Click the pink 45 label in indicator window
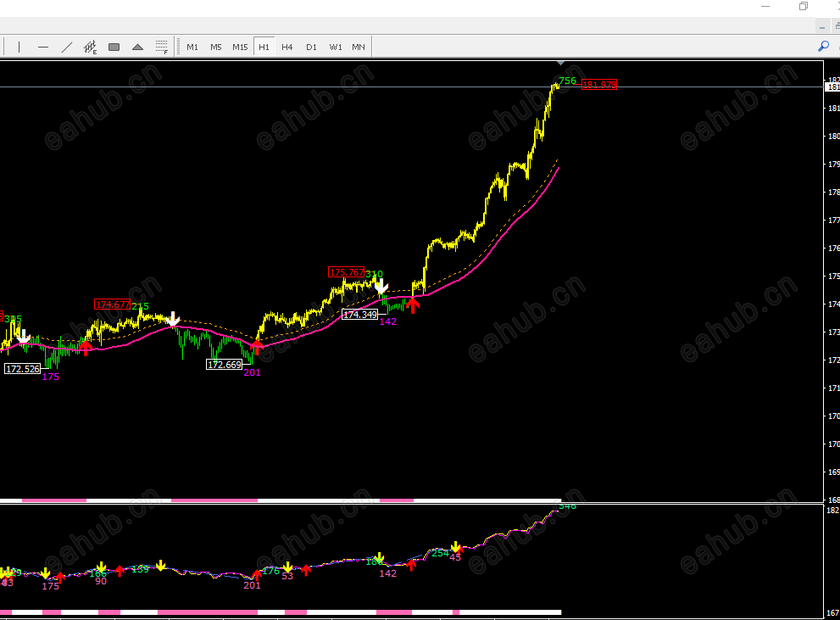 pos(455,557)
